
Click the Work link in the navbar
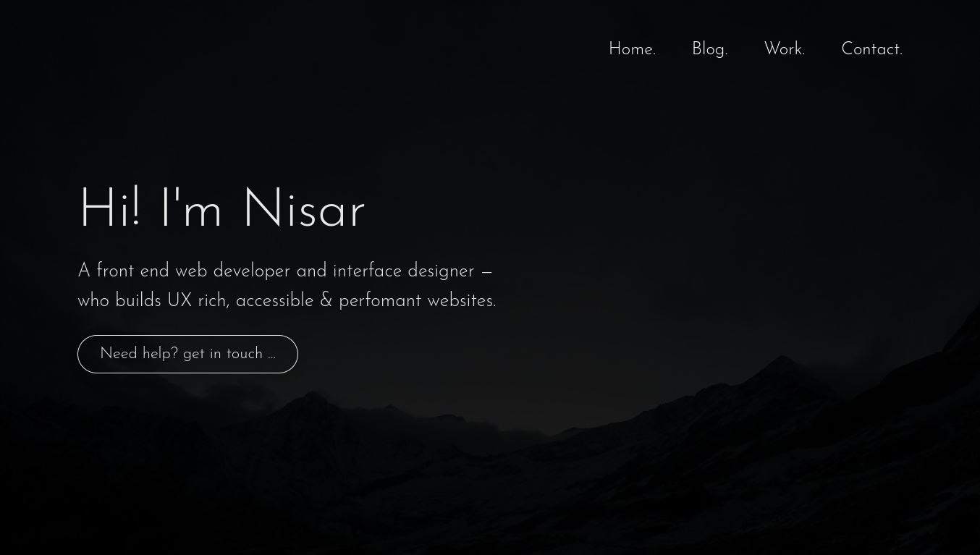tap(784, 49)
